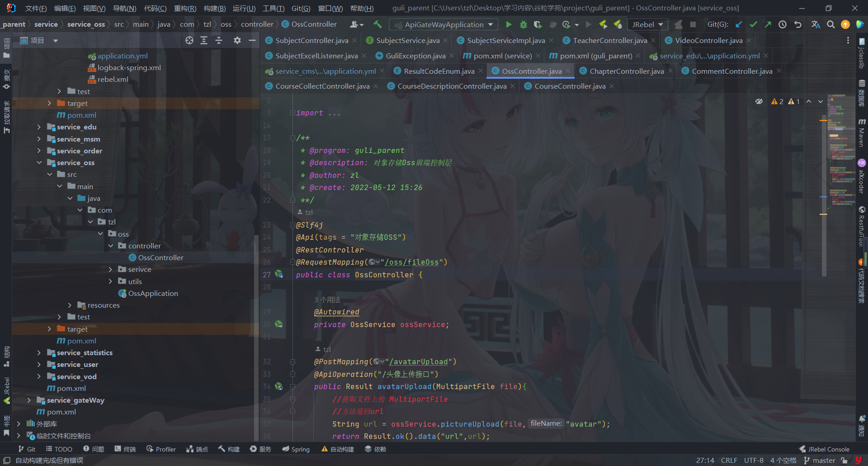The height and width of the screenshot is (466, 868).
Task: Click the /oss/fileOss URL mapping link
Action: tap(411, 262)
